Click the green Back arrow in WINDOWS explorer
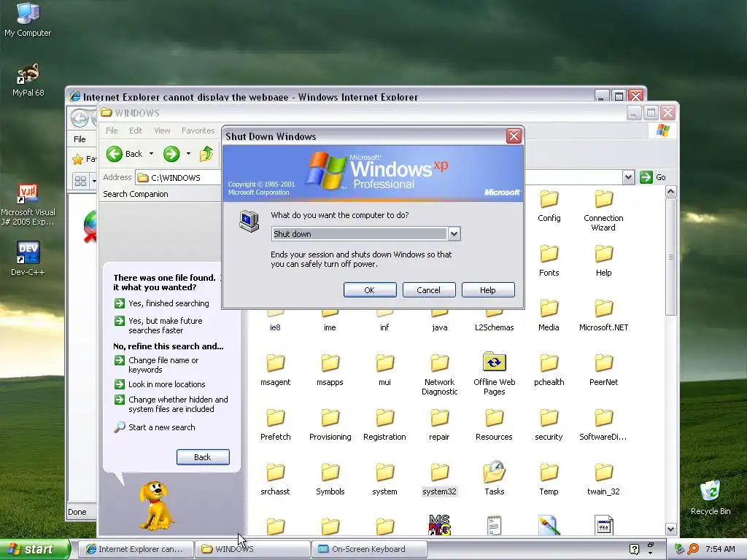This screenshot has height=560, width=747. tap(115, 154)
